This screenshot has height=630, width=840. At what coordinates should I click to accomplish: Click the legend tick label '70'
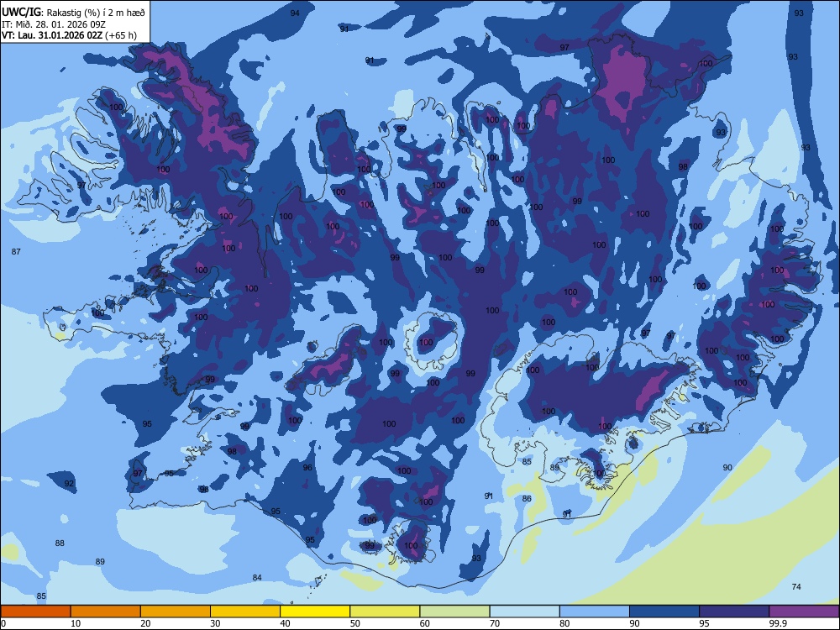click(x=495, y=623)
